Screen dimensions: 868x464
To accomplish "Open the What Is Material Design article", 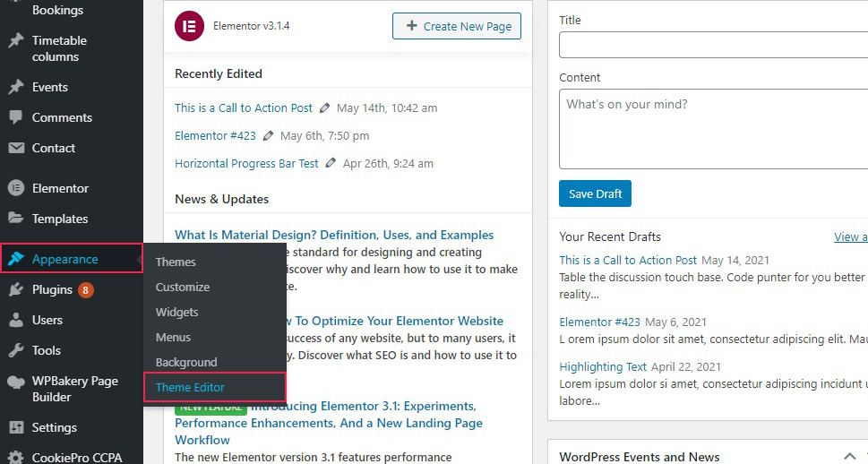I will click(x=334, y=235).
